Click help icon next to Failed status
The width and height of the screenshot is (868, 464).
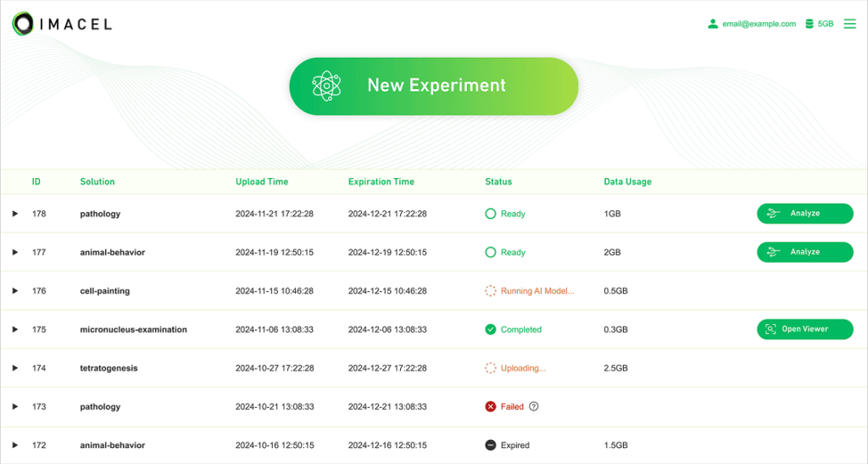point(534,406)
